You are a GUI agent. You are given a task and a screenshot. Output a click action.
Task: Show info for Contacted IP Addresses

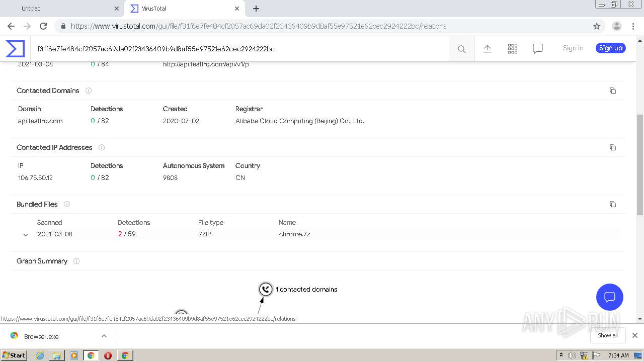click(x=102, y=147)
